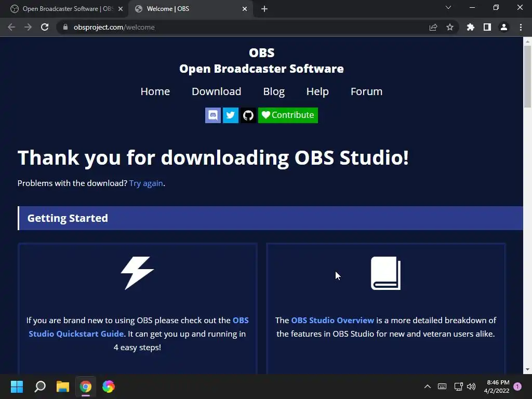This screenshot has height=399, width=532.
Task: Open a new tab with plus button
Action: tap(264, 9)
